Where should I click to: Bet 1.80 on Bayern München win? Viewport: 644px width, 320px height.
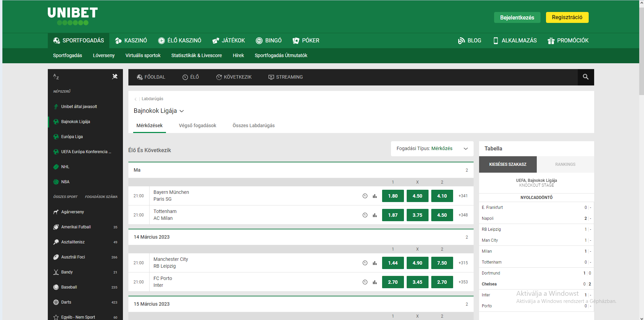[393, 196]
